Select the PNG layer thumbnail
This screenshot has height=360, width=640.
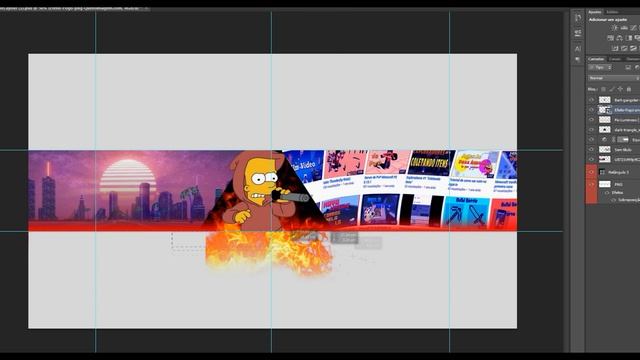(x=604, y=184)
